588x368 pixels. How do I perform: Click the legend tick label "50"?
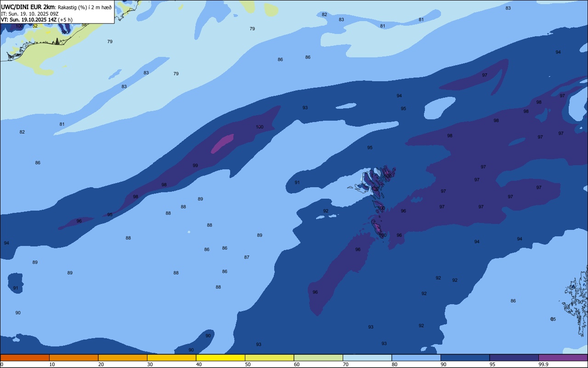248,364
